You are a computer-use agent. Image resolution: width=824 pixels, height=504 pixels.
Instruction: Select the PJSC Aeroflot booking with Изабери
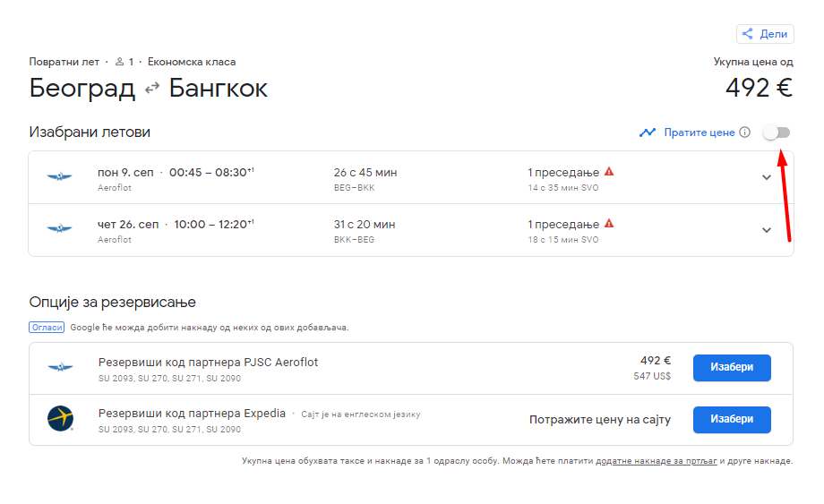[732, 367]
